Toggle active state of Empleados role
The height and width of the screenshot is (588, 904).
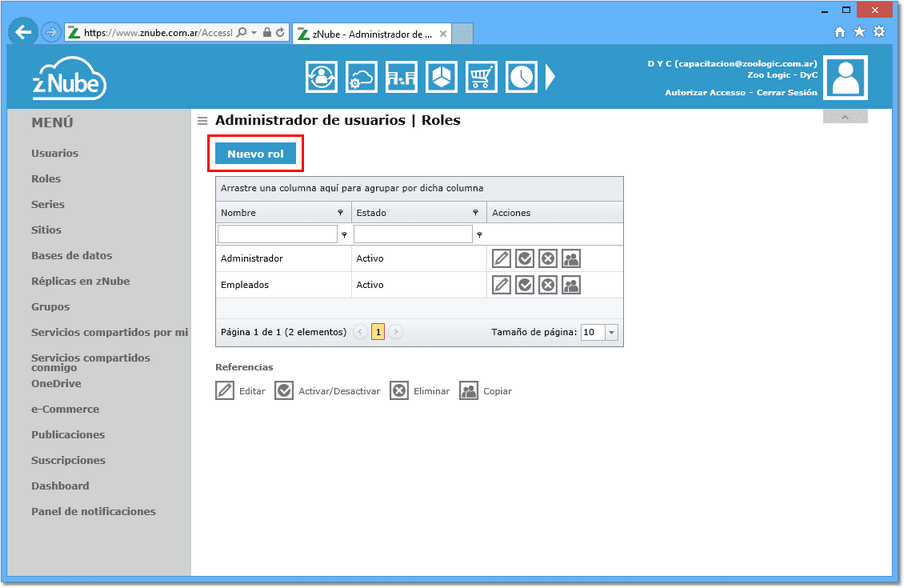[x=525, y=285]
